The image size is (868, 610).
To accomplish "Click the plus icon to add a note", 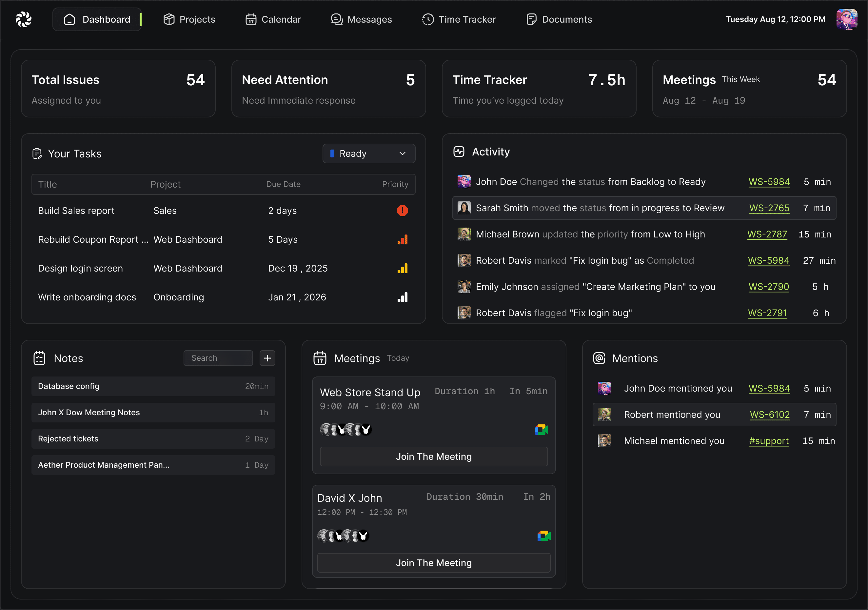I will [267, 358].
